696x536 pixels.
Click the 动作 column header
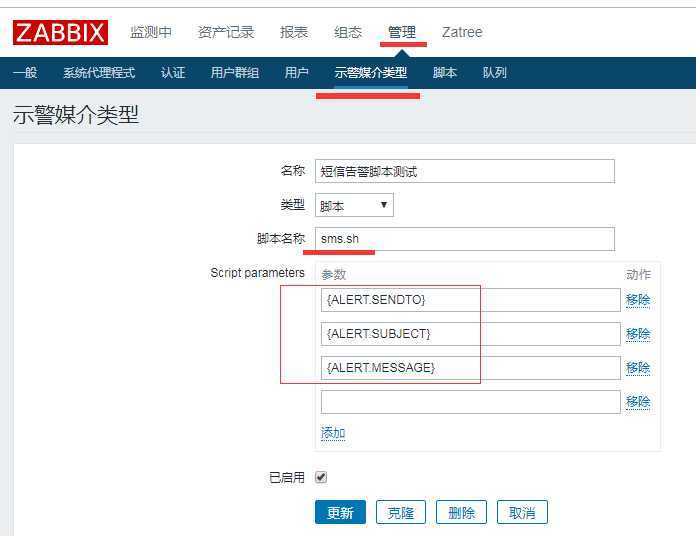(x=638, y=275)
